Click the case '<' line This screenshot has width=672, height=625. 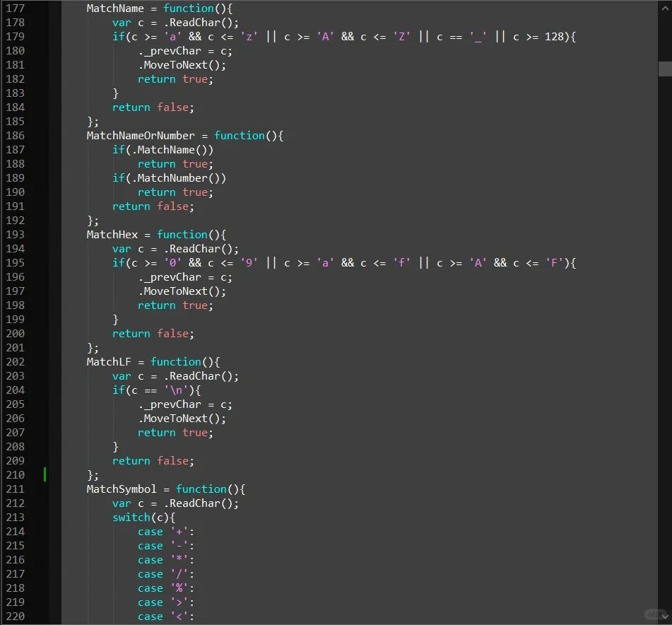coord(166,617)
